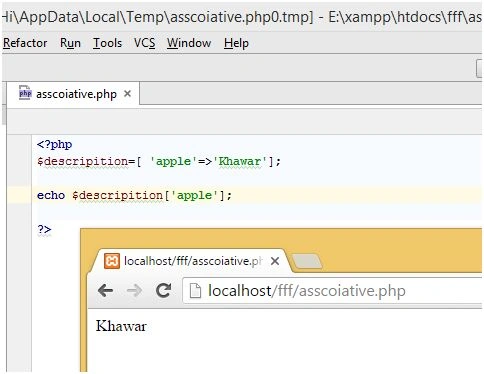Go back in the browser
This screenshot has width=484, height=374.
[106, 291]
